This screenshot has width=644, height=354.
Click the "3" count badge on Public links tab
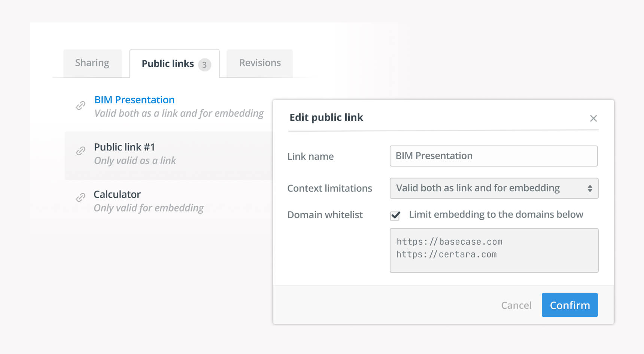pyautogui.click(x=204, y=64)
